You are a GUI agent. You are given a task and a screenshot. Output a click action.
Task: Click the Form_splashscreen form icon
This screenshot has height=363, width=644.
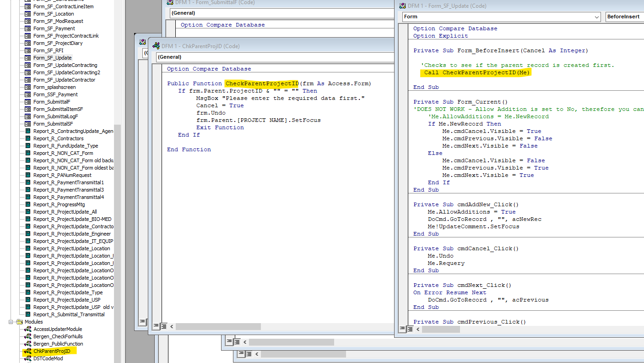(27, 87)
